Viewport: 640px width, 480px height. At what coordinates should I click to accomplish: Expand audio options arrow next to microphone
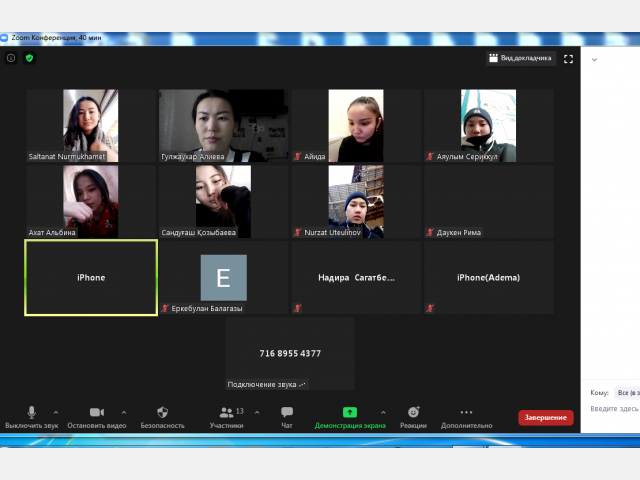tap(56, 412)
